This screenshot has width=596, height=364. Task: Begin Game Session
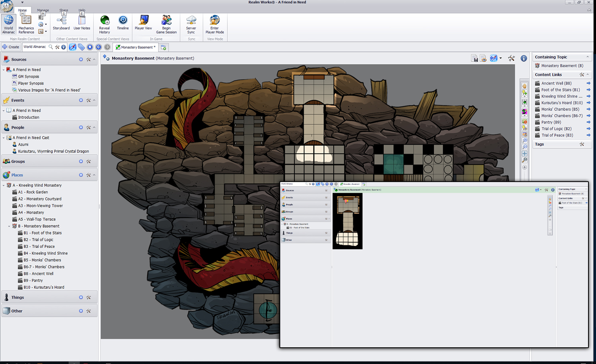pos(166,25)
